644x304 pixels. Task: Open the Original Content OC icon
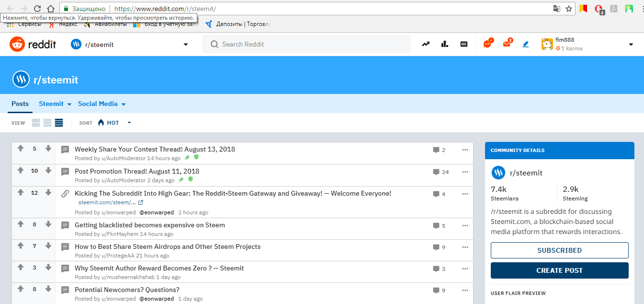coord(463,44)
